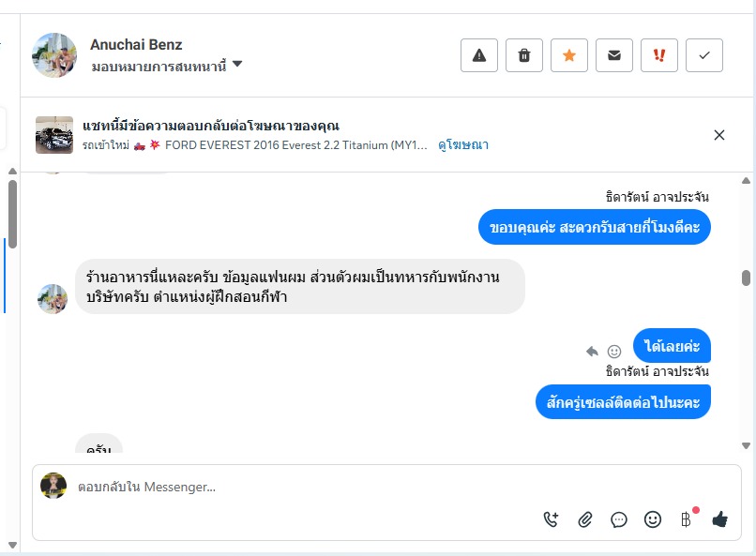Mark conversation done with the checkmark

[704, 55]
